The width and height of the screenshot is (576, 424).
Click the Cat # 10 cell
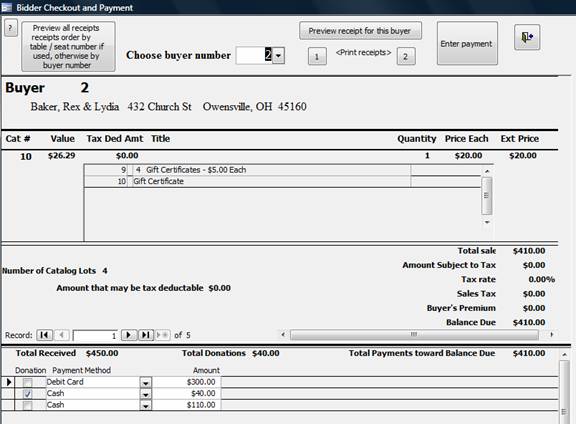26,157
